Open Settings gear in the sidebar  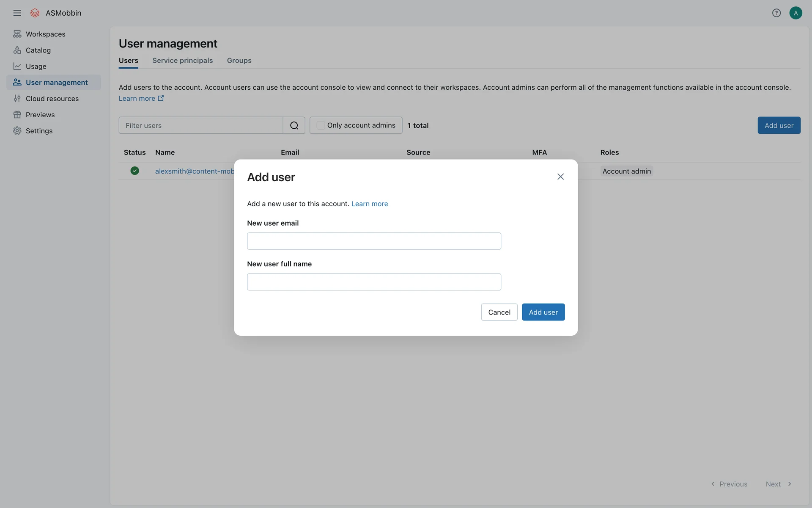coord(39,131)
